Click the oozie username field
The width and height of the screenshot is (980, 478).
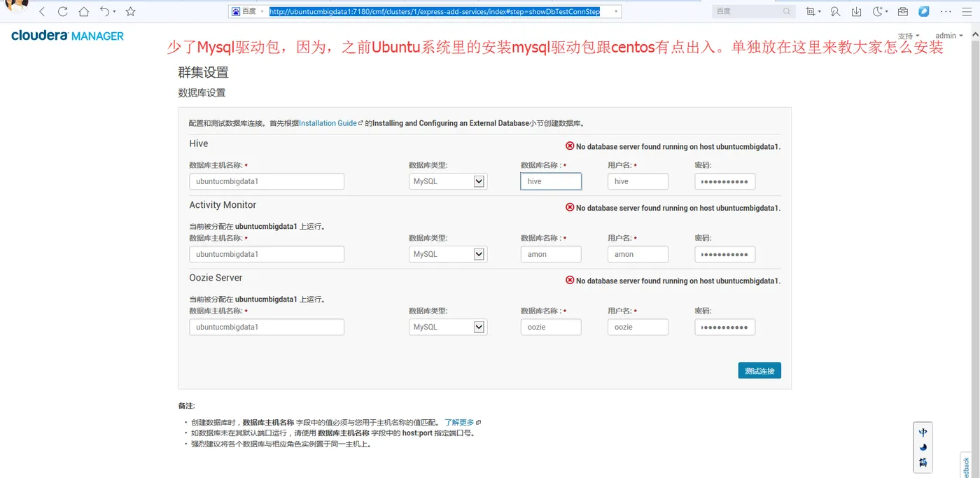638,327
